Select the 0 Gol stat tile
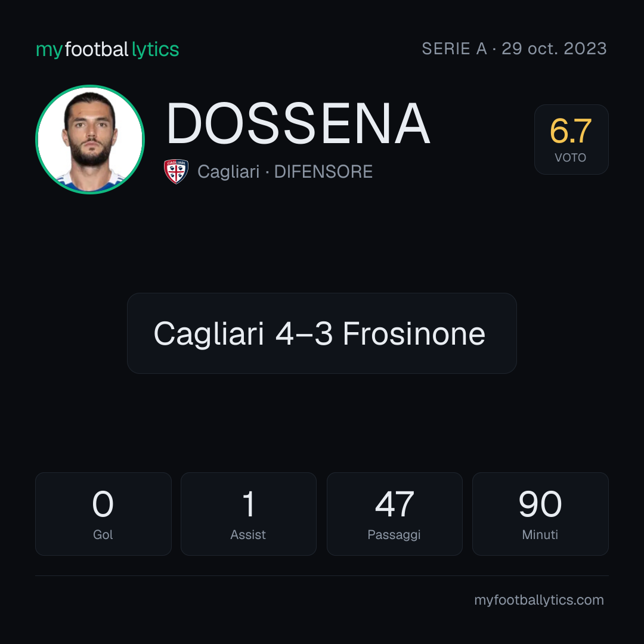The width and height of the screenshot is (644, 644). 103,514
